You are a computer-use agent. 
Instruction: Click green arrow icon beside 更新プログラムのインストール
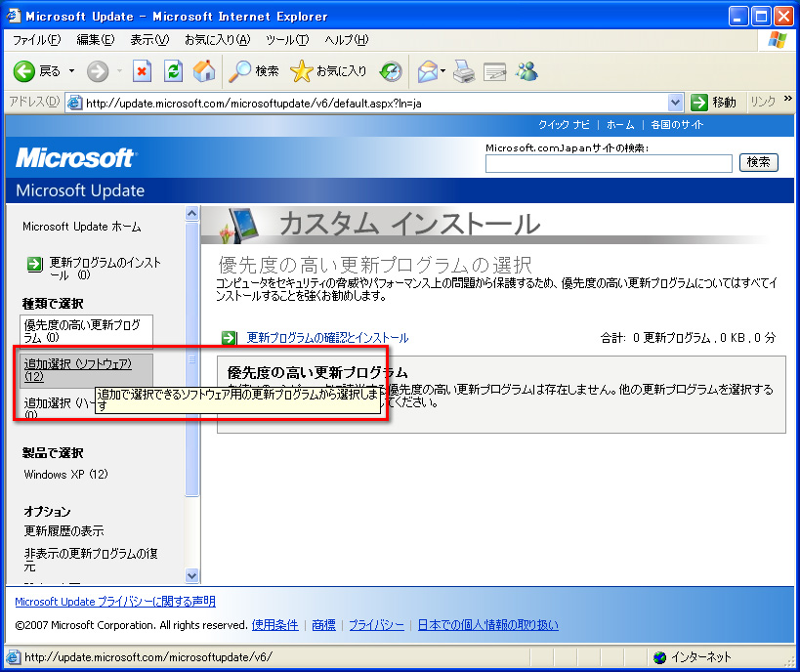(35, 264)
